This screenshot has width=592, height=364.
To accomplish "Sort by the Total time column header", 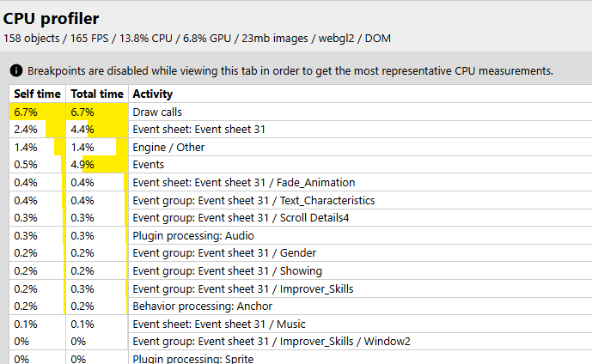I will 97,94.
